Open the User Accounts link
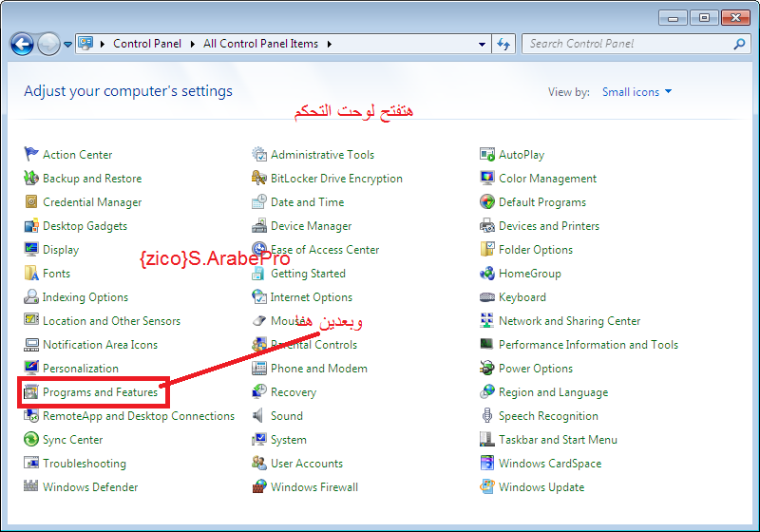 pyautogui.click(x=306, y=463)
